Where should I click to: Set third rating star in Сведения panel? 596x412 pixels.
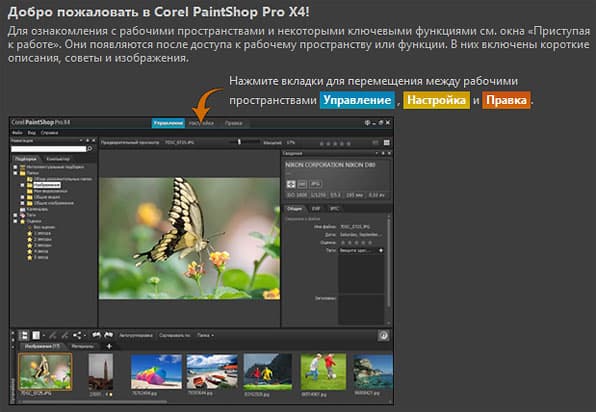[357, 242]
